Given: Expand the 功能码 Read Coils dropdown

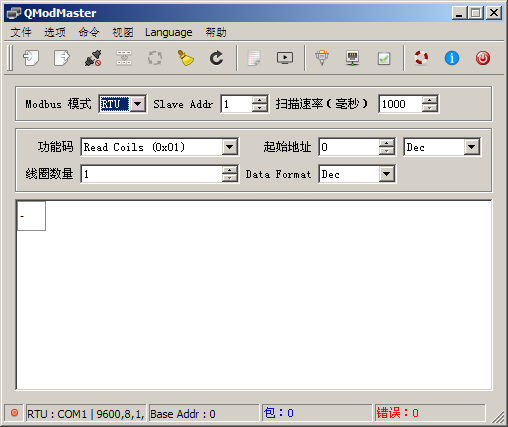Looking at the screenshot, I should point(230,147).
